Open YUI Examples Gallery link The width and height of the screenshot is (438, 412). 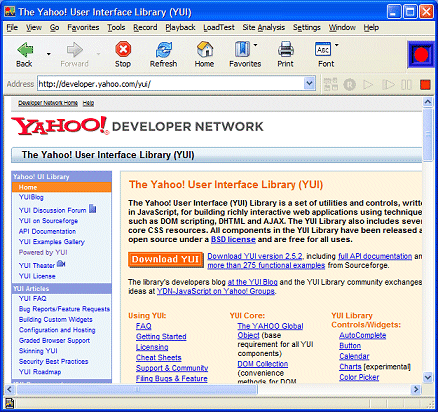(x=52, y=242)
